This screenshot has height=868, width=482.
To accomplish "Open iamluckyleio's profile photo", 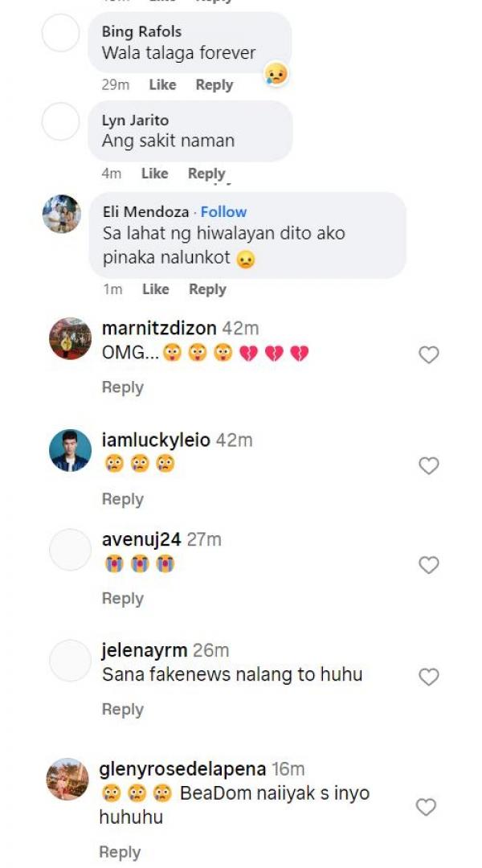I will [x=70, y=450].
